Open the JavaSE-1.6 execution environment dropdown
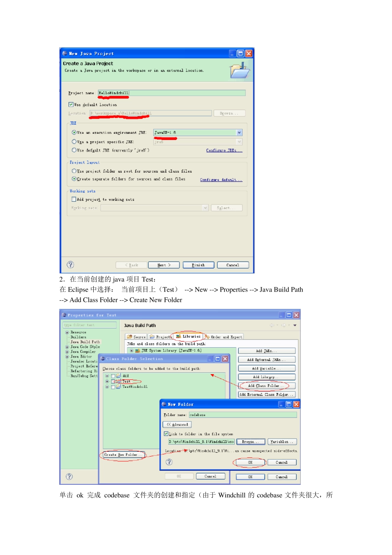This screenshot has height=555, width=392. (x=239, y=133)
